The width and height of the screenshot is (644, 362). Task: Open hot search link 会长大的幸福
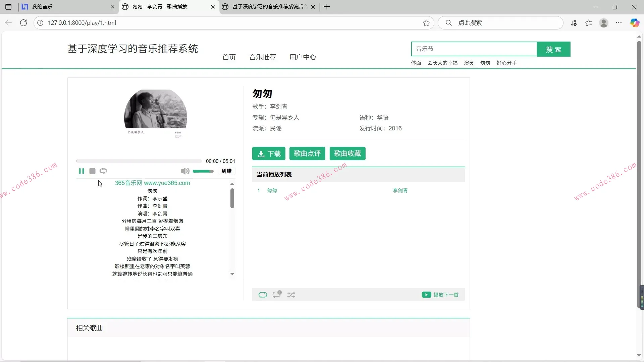tap(443, 63)
